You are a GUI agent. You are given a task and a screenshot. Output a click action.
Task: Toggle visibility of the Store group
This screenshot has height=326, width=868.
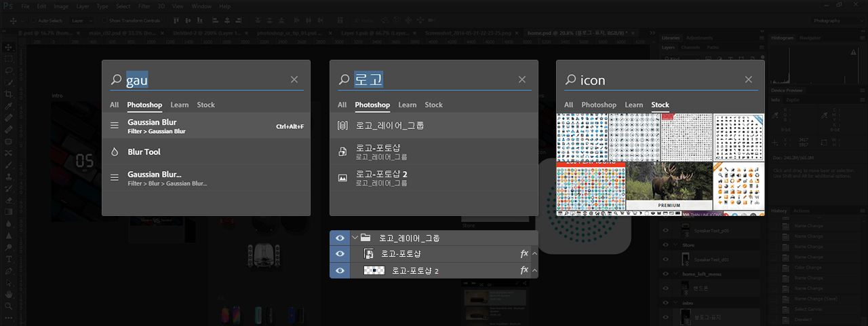(665, 245)
